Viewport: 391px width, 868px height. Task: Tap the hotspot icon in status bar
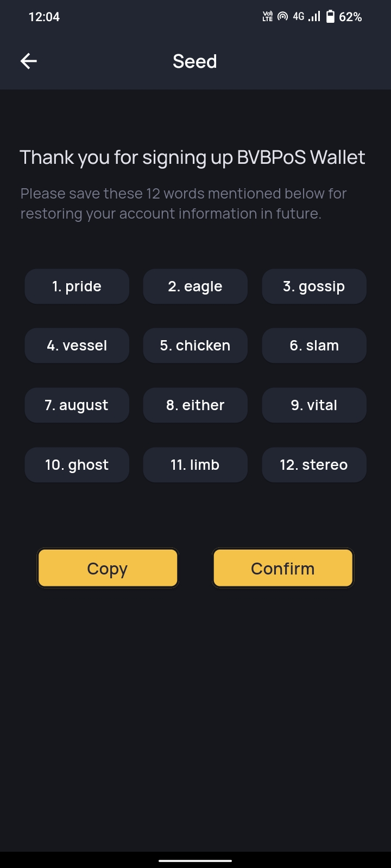click(x=282, y=17)
